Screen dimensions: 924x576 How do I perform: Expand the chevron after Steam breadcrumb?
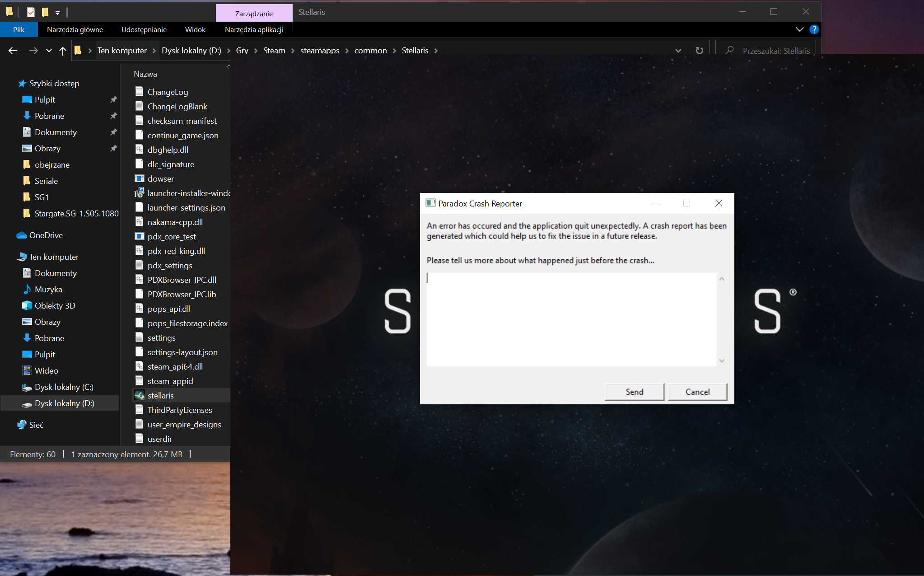tap(293, 51)
